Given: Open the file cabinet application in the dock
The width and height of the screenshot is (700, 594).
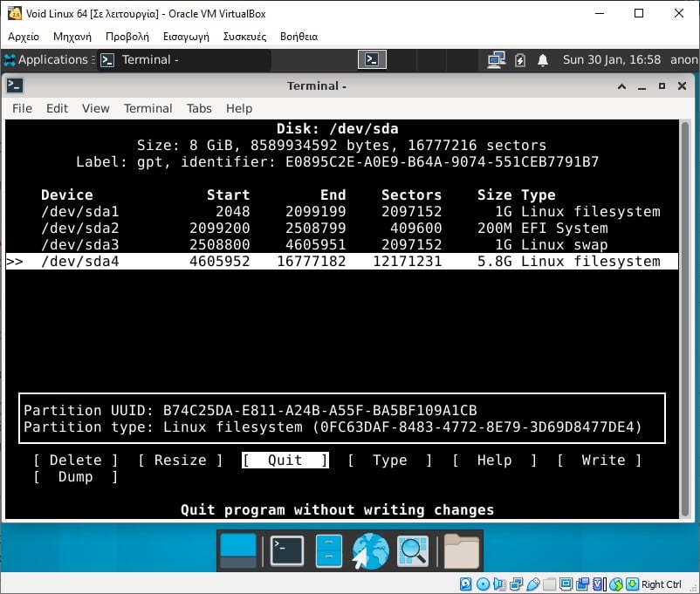Looking at the screenshot, I should coord(328,550).
